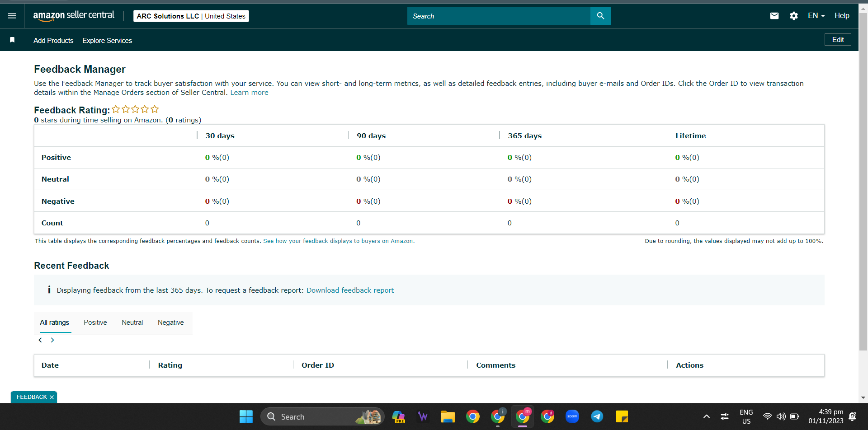Click the info icon in Recent Feedback
The width and height of the screenshot is (868, 430).
(49, 290)
